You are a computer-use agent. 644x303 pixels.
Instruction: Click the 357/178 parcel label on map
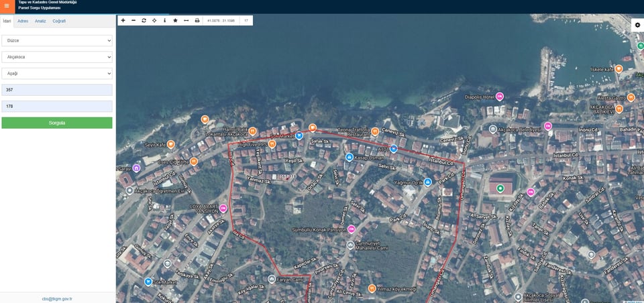(x=288, y=176)
